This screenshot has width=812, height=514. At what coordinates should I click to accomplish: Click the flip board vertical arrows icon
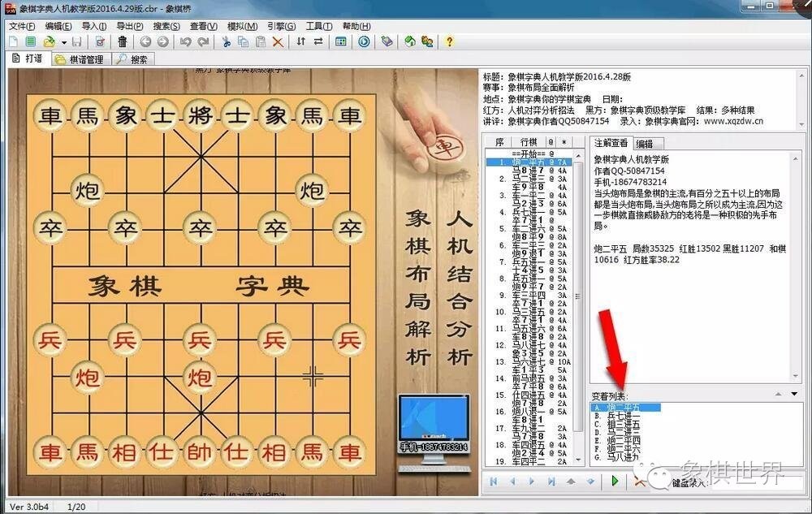(301, 42)
